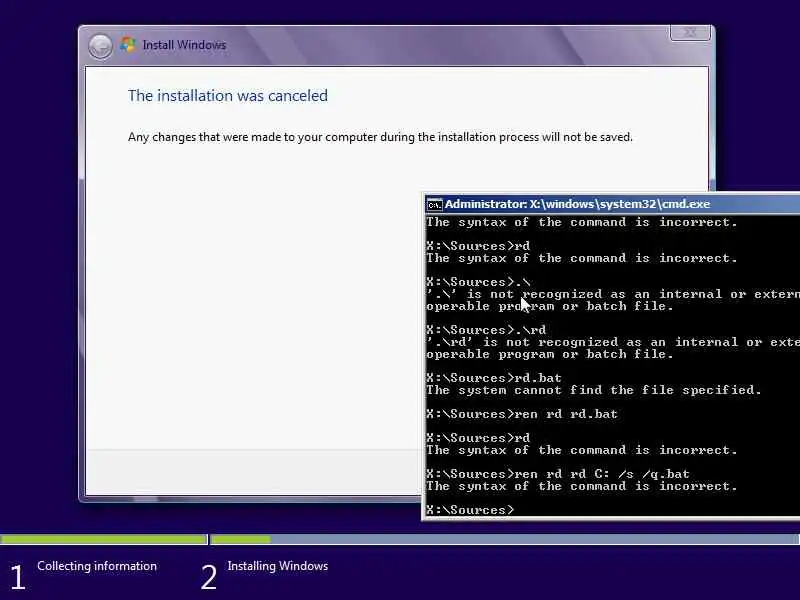Click the line 'ren rd rd.bat'
800x600 pixels.
521,414
